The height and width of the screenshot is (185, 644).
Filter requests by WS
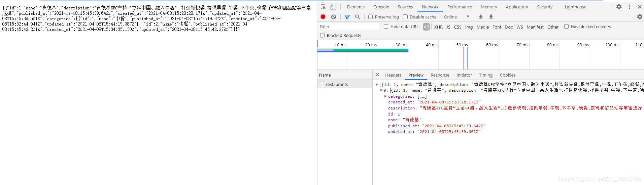pyautogui.click(x=520, y=27)
